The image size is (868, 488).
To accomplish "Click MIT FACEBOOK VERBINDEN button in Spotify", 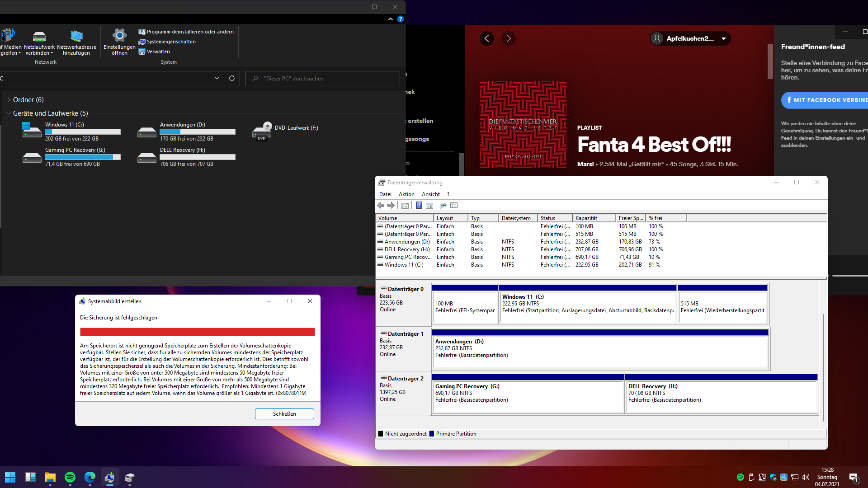I will point(825,100).
